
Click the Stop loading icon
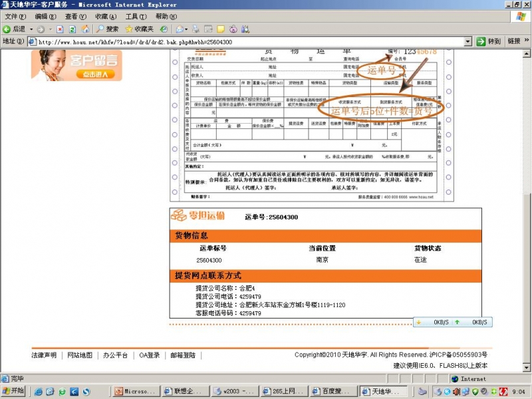pyautogui.click(x=60, y=29)
